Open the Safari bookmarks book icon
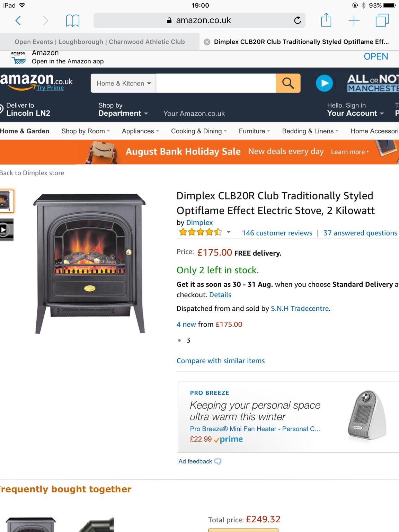 click(72, 21)
